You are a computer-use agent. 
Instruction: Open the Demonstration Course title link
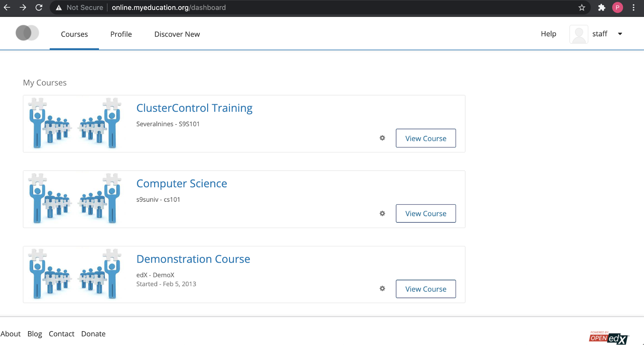pyautogui.click(x=193, y=259)
